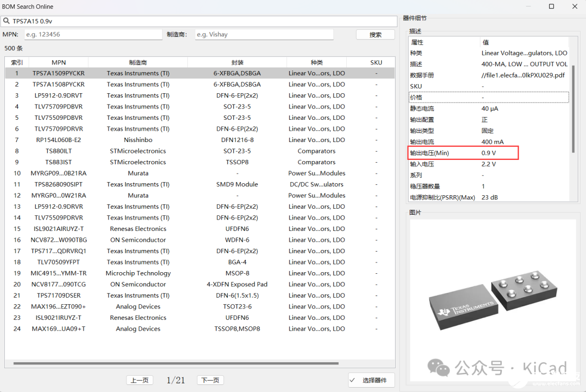Select row TS883IST

200,162
